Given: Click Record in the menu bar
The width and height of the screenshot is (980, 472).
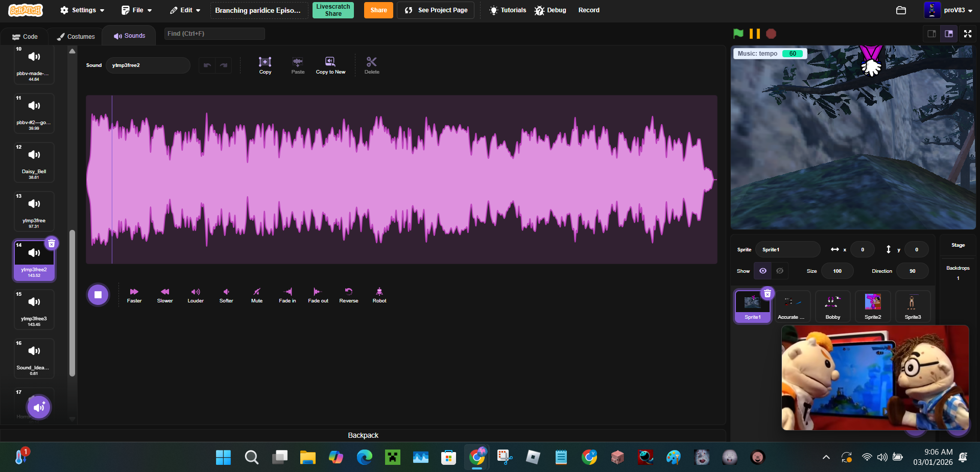Looking at the screenshot, I should (589, 10).
